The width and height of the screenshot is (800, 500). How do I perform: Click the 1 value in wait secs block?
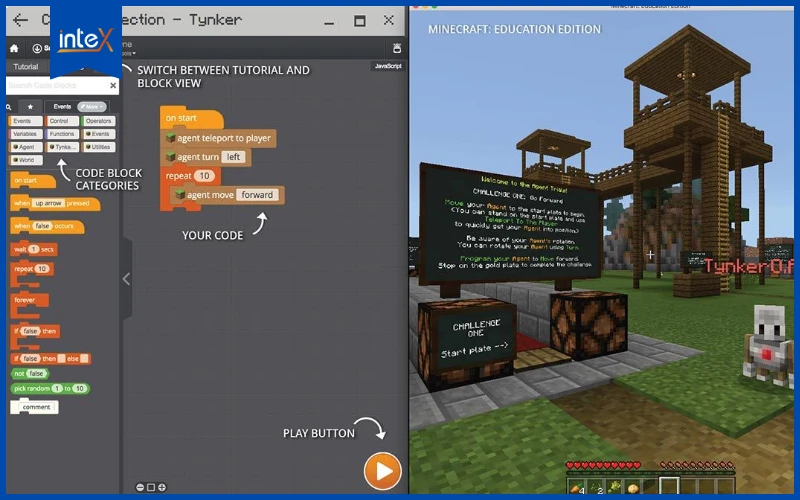point(34,249)
